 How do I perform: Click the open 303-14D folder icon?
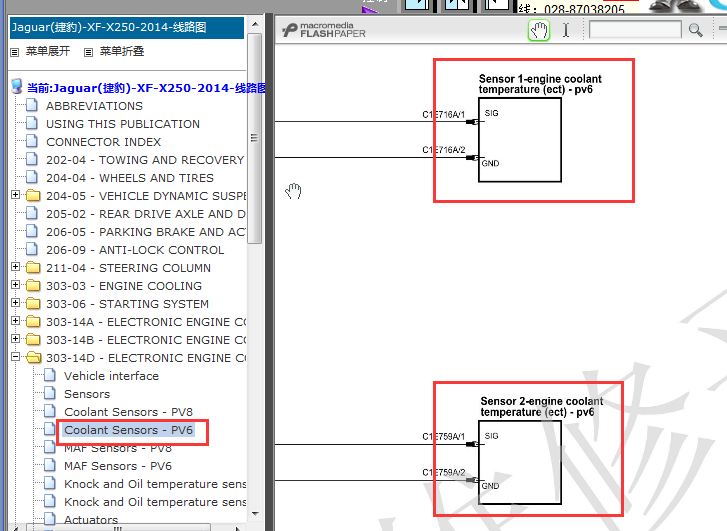pyautogui.click(x=33, y=358)
